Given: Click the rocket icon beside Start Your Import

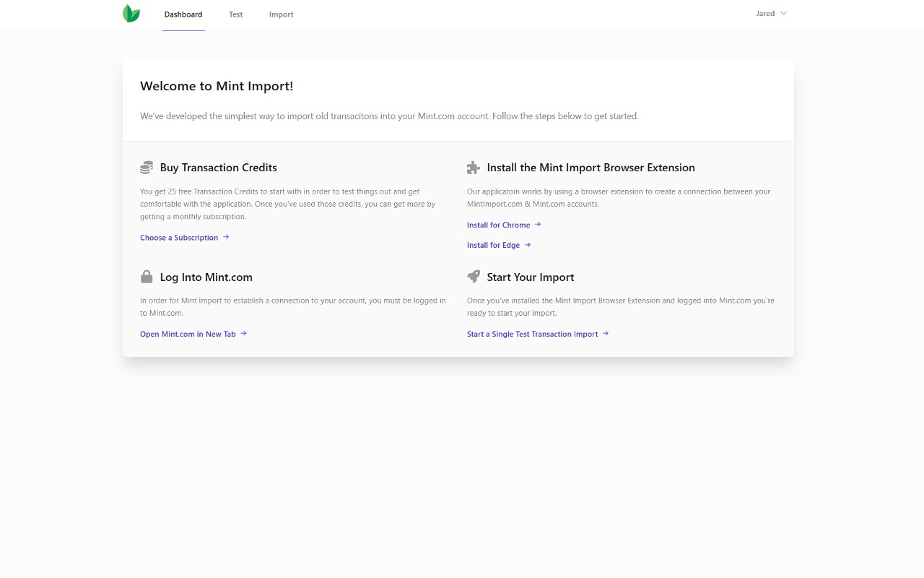Looking at the screenshot, I should coord(474,277).
